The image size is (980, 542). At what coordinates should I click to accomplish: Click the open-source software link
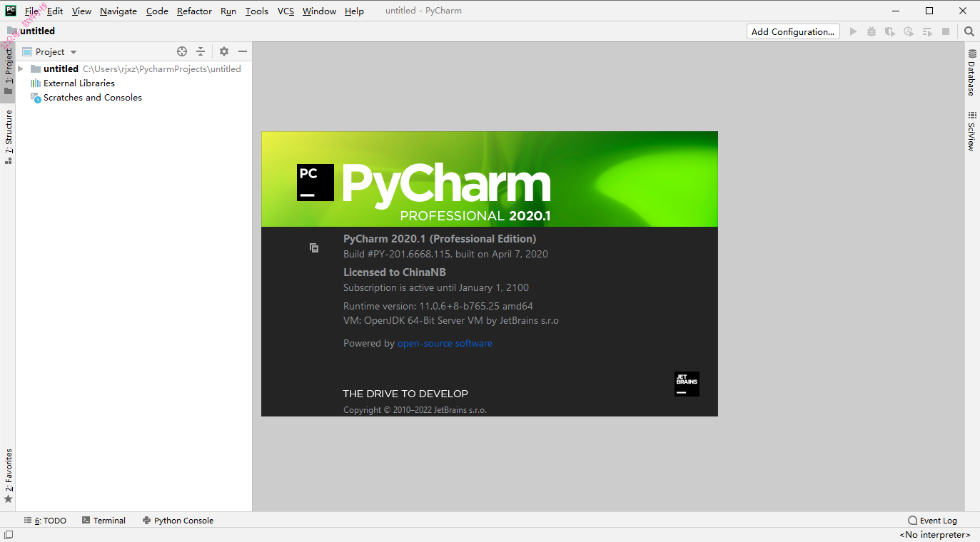coord(445,343)
